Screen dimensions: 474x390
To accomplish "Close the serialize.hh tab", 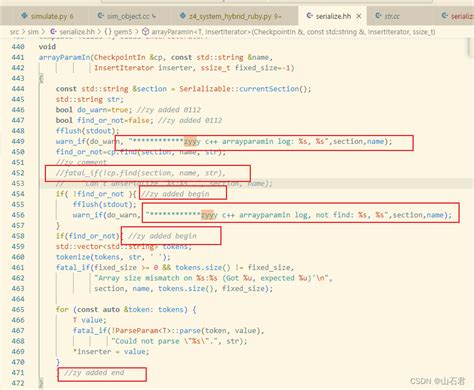I will coord(359,16).
